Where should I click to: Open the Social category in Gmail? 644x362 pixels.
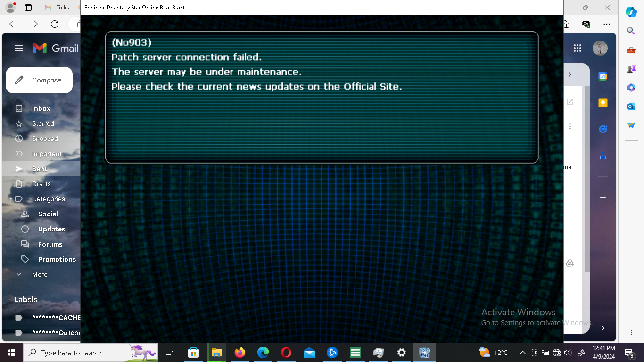click(48, 214)
